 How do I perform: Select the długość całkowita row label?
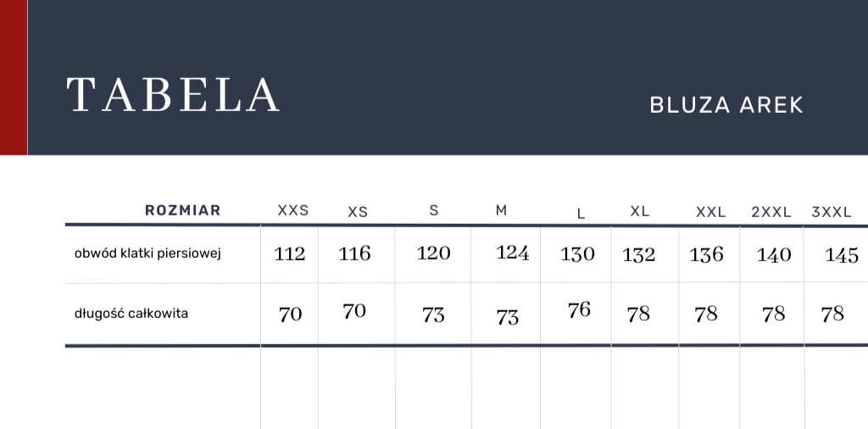(x=131, y=314)
